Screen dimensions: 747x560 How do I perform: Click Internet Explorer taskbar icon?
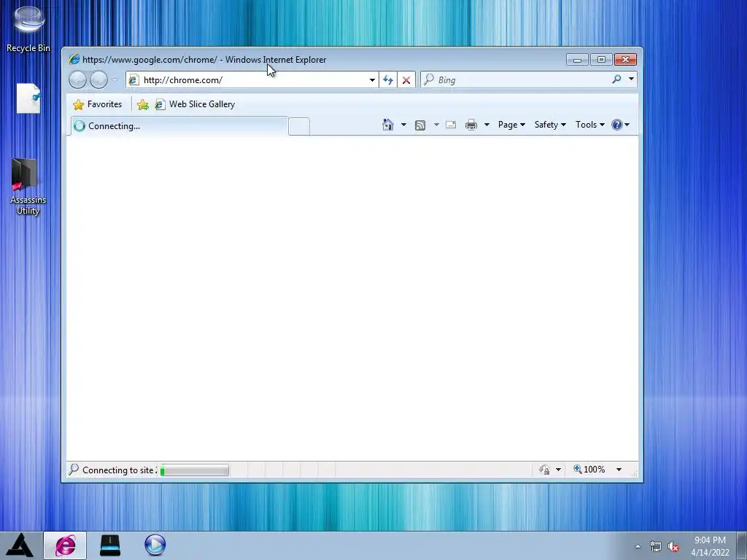tap(65, 545)
